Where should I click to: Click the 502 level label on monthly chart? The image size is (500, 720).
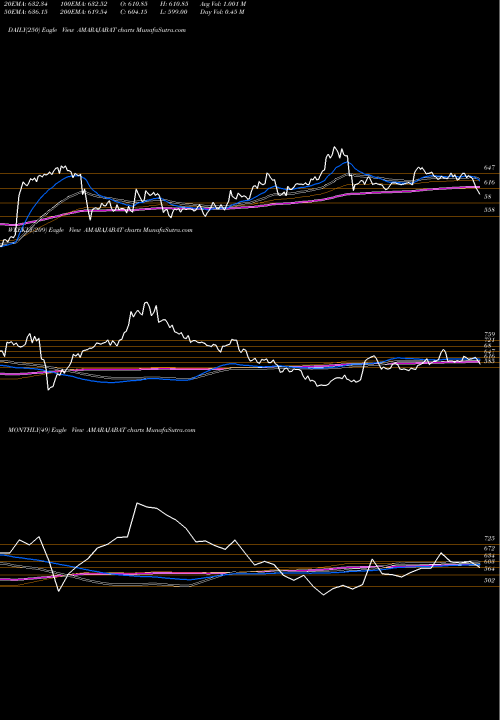pos(489,580)
